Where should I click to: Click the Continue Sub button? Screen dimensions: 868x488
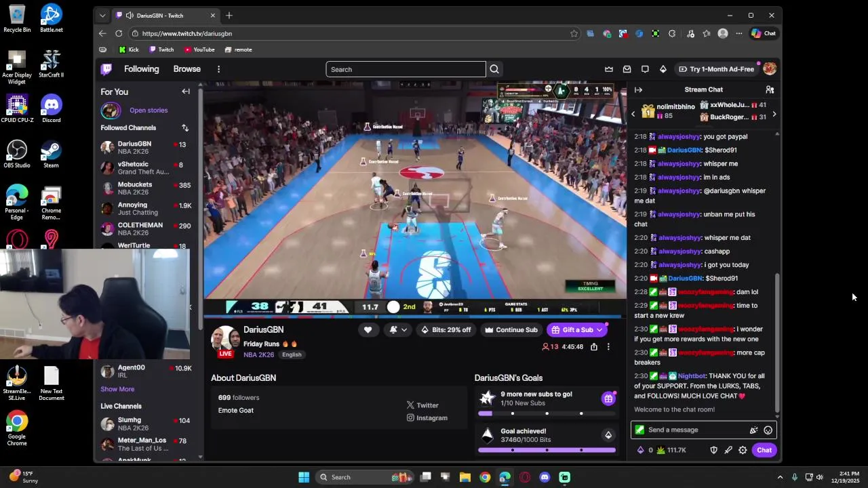pyautogui.click(x=511, y=330)
